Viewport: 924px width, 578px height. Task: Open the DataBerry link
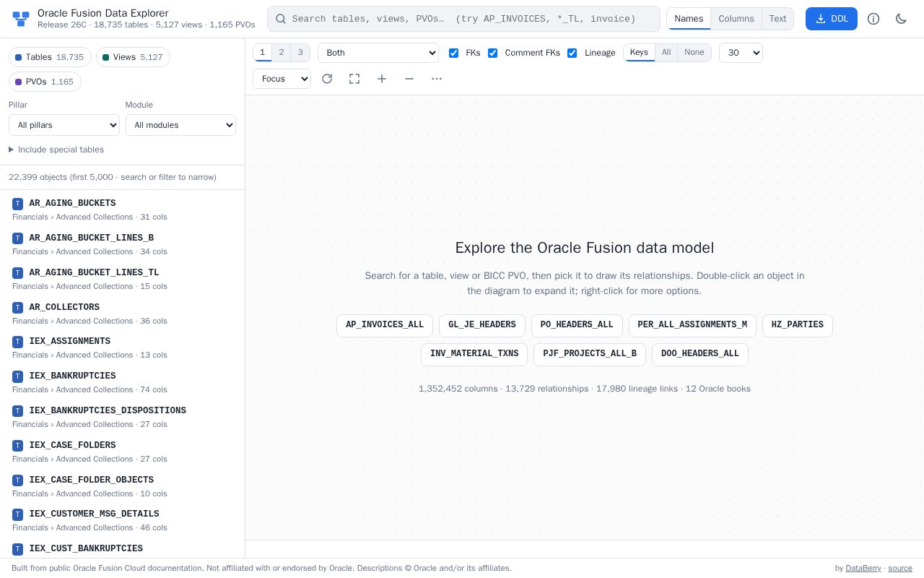click(863, 569)
